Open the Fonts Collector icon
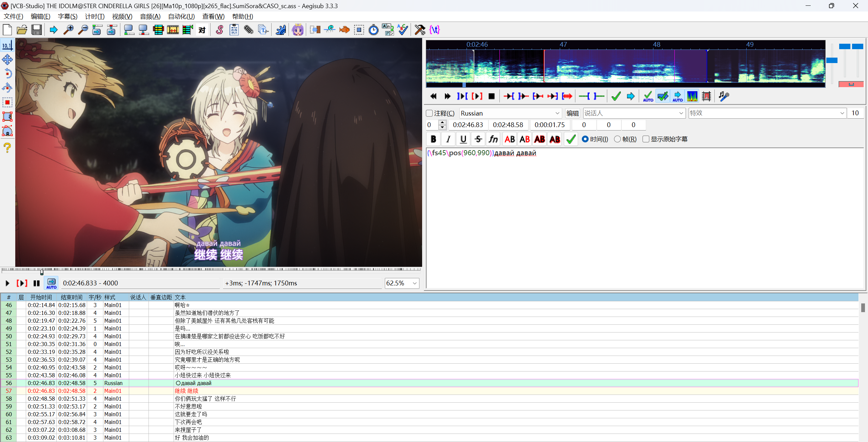This screenshot has width=868, height=442. [263, 30]
